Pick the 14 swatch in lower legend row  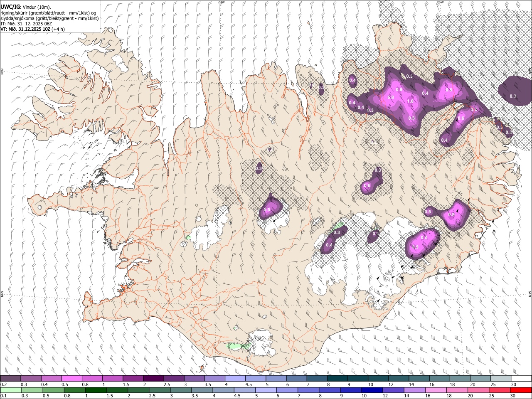point(414,390)
